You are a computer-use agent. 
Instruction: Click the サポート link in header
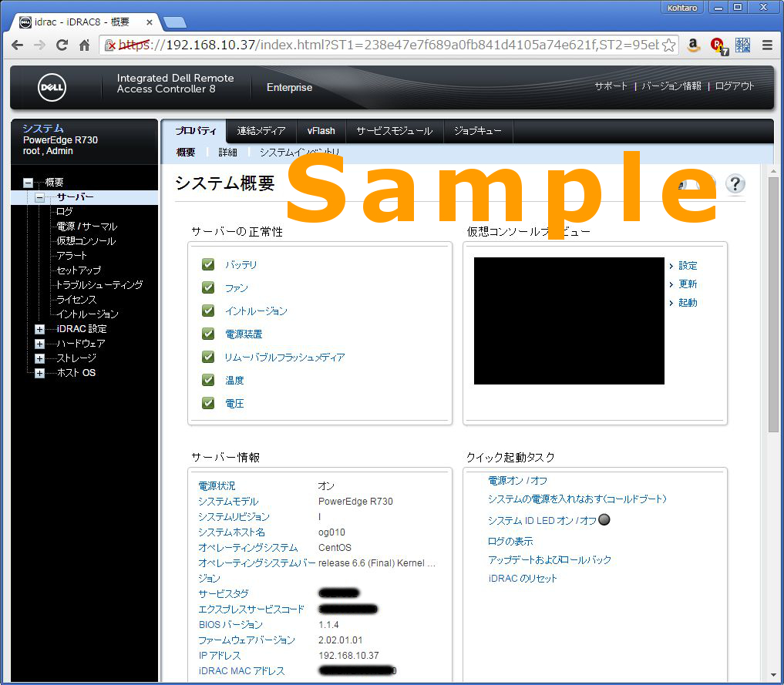611,86
